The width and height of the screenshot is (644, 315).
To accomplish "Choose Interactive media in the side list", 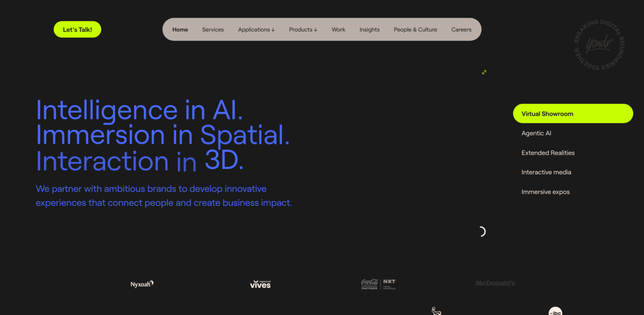I will [x=546, y=172].
